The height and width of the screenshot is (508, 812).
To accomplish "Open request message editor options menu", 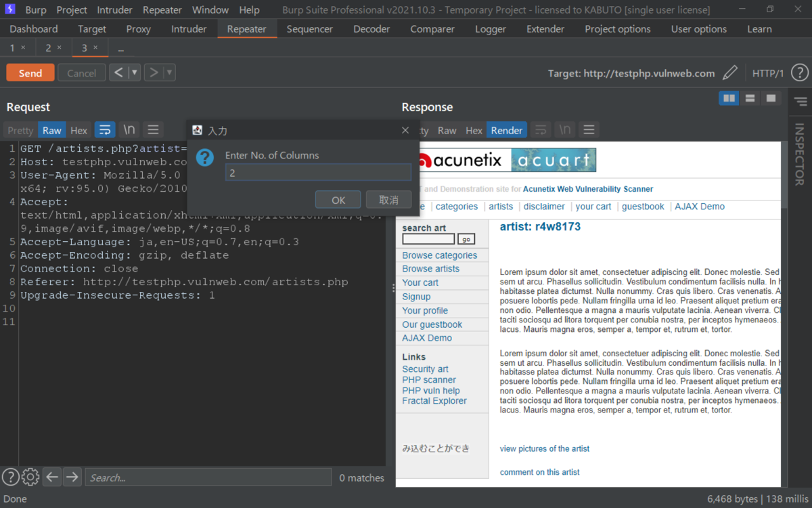I will pos(153,130).
